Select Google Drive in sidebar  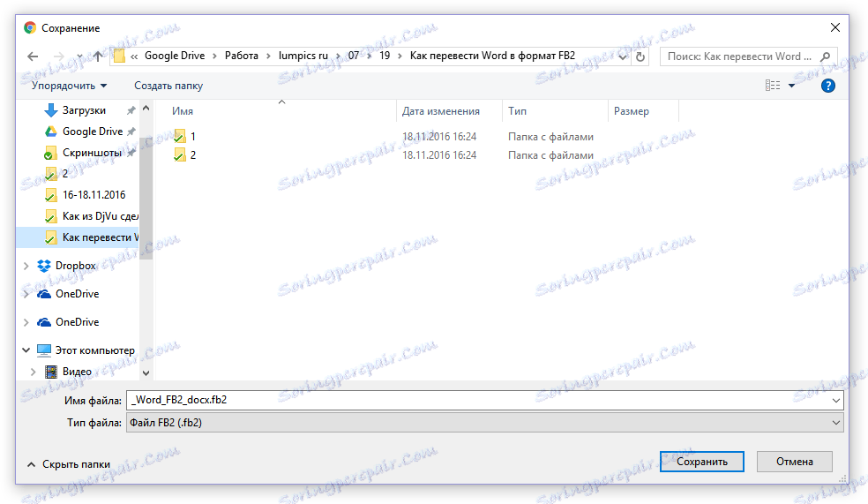[x=93, y=132]
